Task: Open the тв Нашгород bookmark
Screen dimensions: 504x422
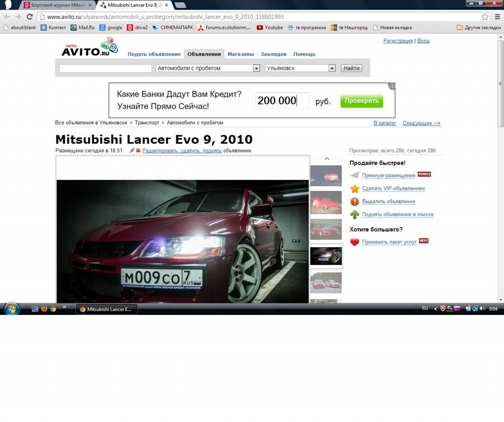Action: 349,28
